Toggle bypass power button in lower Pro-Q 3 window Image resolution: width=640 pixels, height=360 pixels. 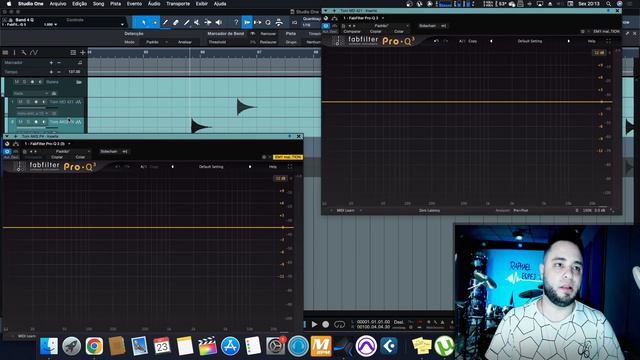pos(7,151)
